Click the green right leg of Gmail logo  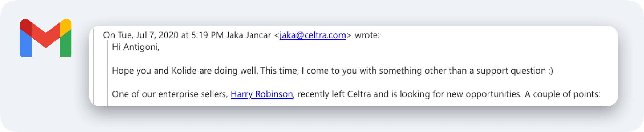tap(66, 46)
